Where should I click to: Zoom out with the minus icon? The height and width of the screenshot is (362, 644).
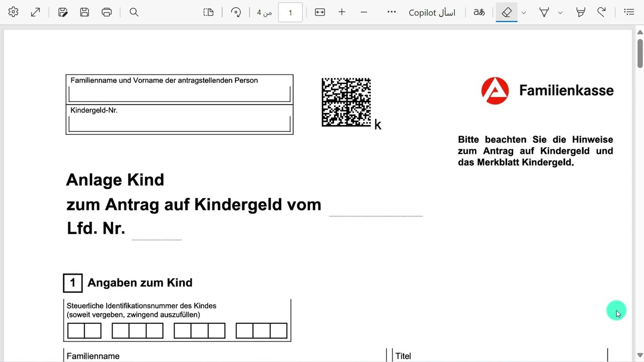click(x=364, y=12)
